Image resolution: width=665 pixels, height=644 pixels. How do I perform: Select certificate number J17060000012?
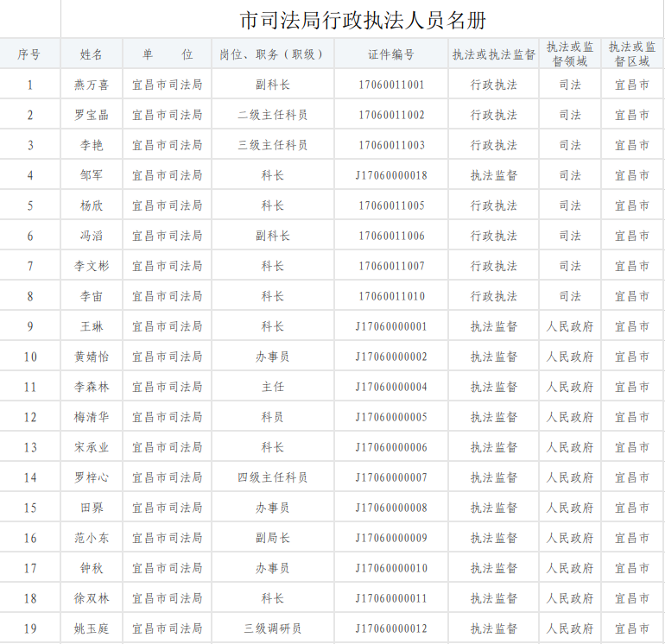click(391, 628)
